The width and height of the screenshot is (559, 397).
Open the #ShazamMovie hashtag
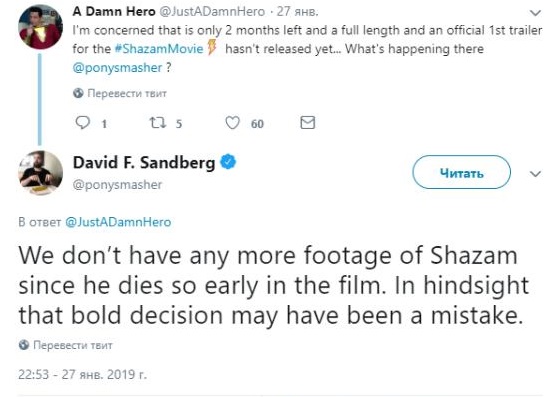159,48
